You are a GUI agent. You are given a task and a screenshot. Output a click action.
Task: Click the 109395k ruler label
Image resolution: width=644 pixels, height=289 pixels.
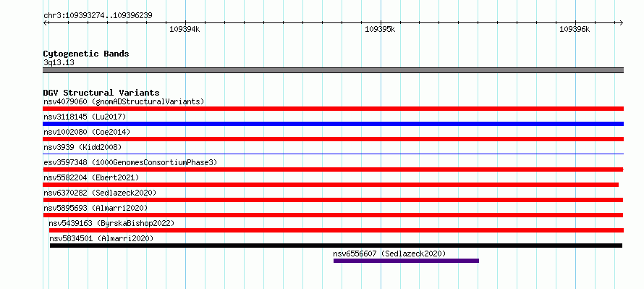click(x=380, y=29)
